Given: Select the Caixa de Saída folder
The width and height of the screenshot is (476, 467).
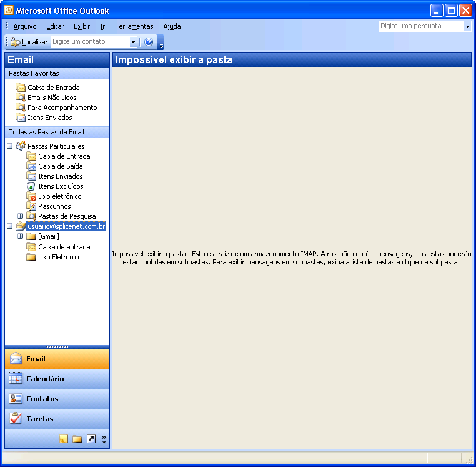Looking at the screenshot, I should click(61, 166).
